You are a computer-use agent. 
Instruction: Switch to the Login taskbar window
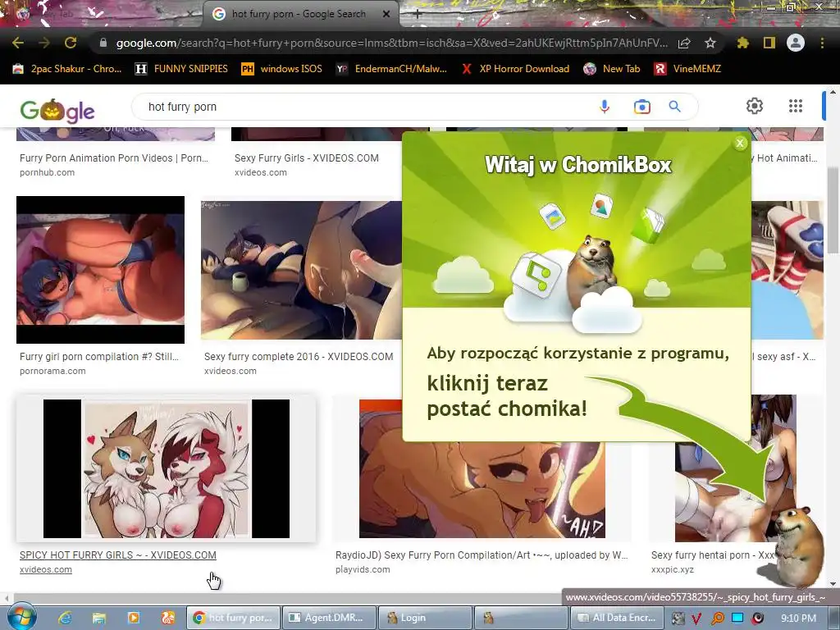tap(425, 618)
